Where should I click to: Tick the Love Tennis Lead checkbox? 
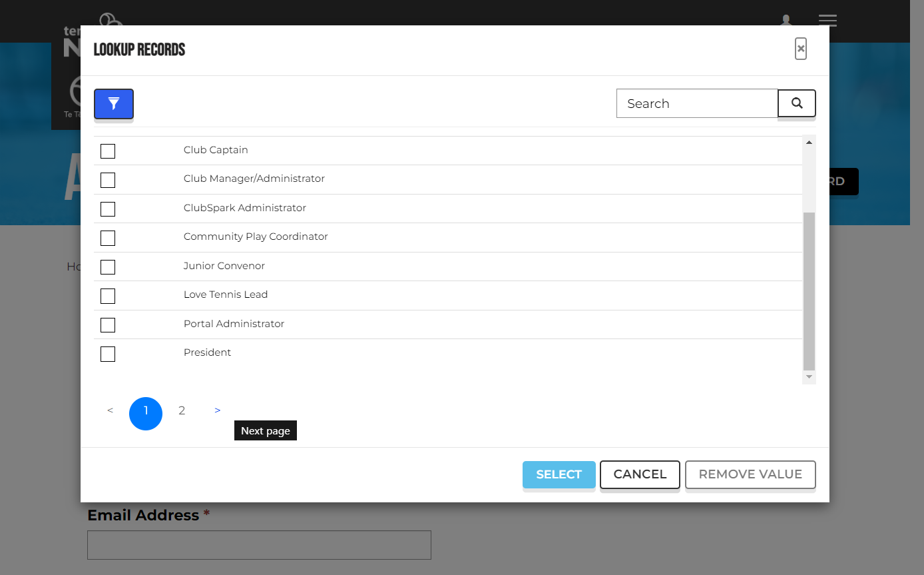[108, 296]
